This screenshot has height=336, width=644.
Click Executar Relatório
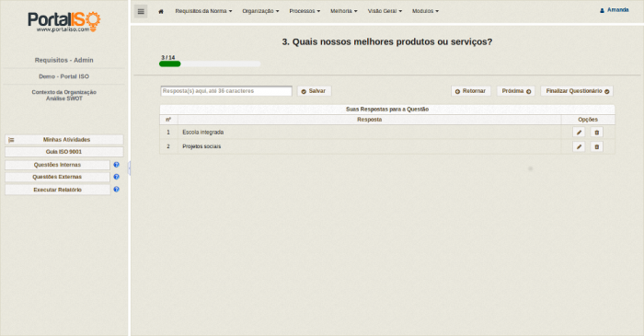point(57,190)
